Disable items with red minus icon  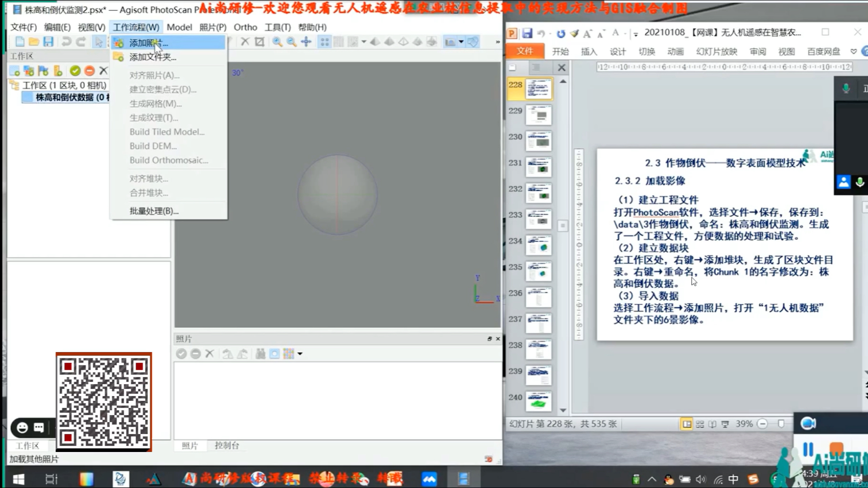pos(89,71)
